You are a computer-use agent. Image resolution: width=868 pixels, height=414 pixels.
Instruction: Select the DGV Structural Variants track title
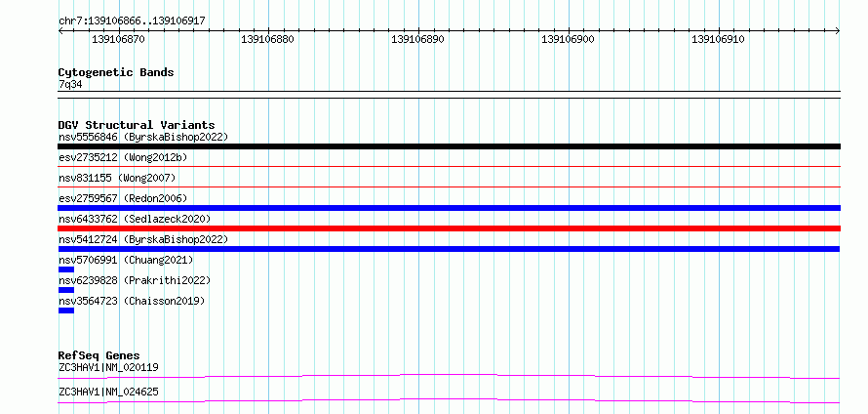[x=137, y=125]
